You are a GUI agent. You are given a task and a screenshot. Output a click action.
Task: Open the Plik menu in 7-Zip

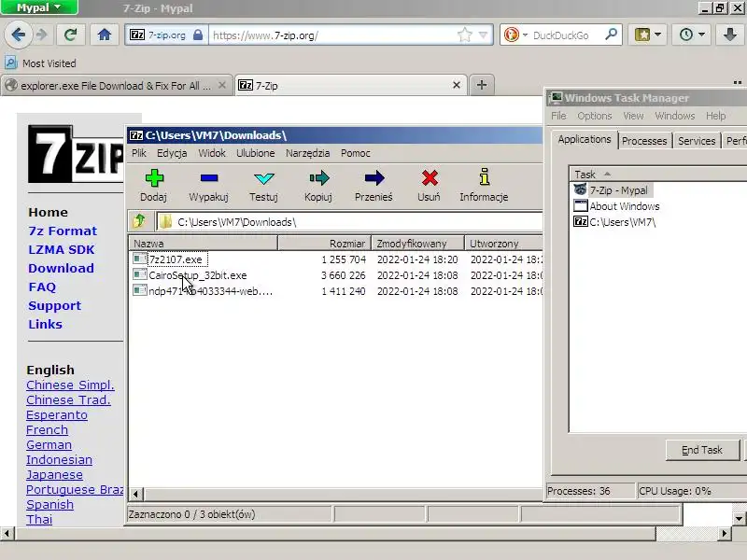click(139, 153)
